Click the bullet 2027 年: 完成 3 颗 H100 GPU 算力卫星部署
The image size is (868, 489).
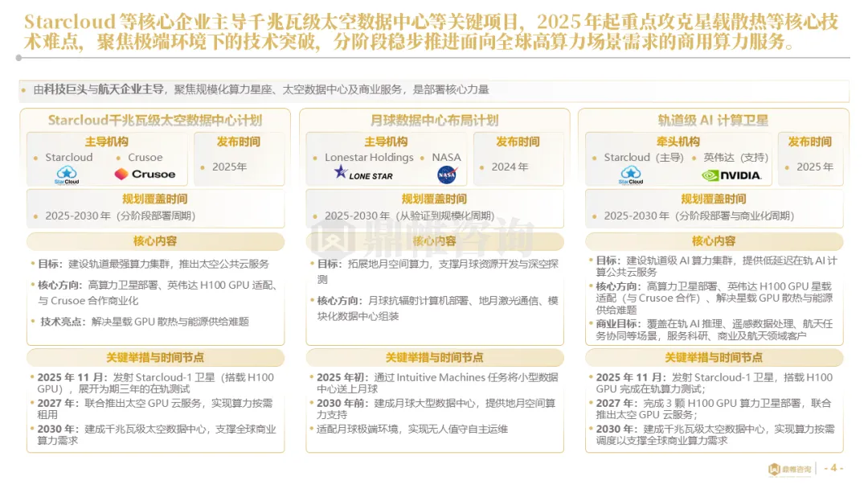pos(714,409)
